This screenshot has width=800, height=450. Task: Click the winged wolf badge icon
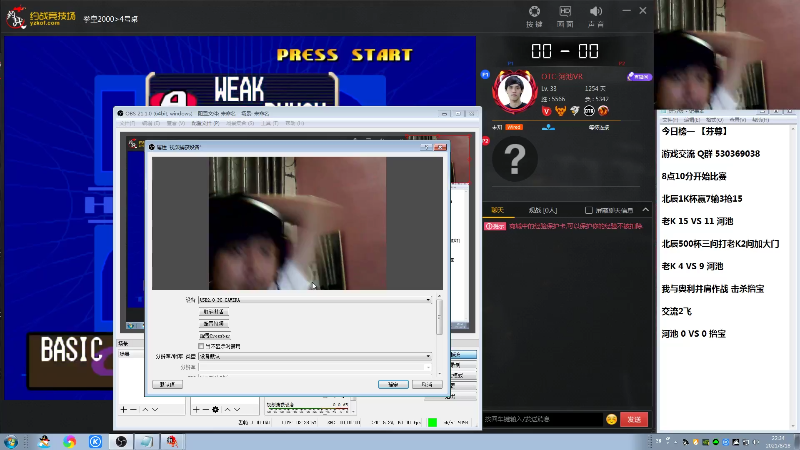(x=575, y=111)
